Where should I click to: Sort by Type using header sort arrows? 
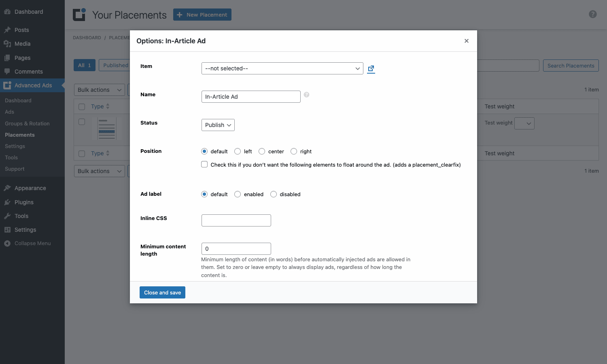tap(108, 106)
